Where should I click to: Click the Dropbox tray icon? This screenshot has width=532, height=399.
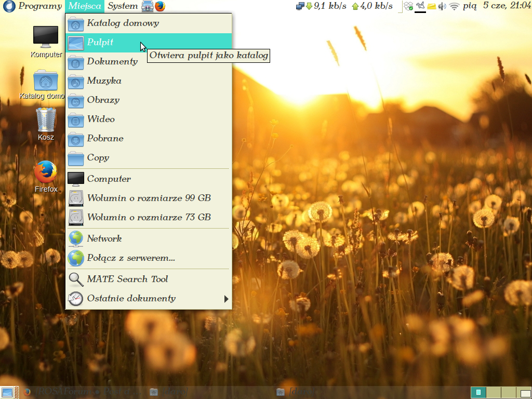pos(408,6)
